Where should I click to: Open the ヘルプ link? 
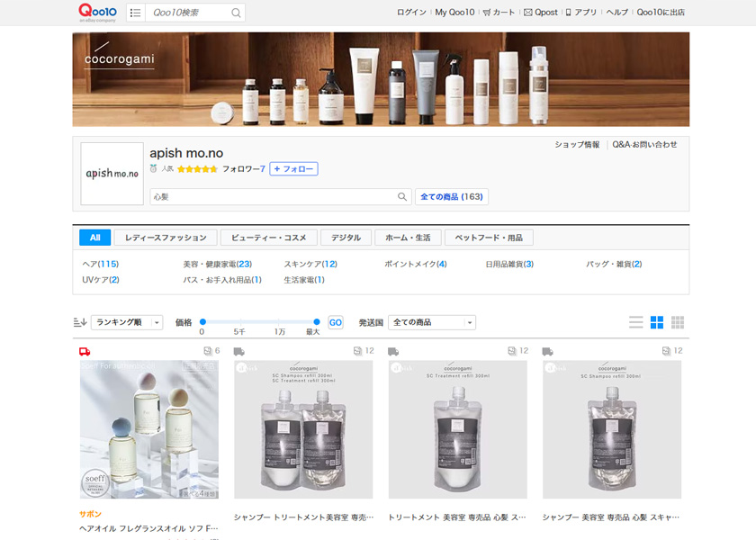tap(617, 13)
